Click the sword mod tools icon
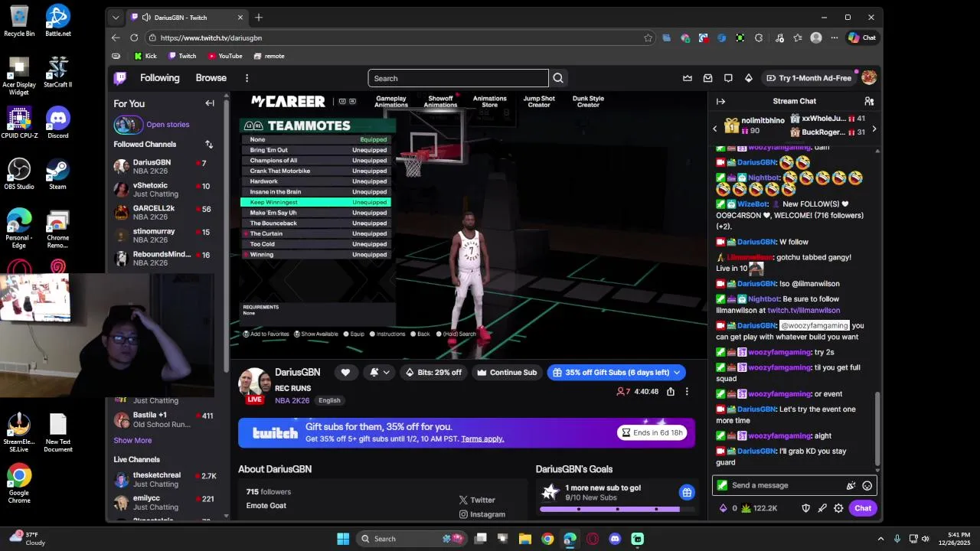 [822, 508]
